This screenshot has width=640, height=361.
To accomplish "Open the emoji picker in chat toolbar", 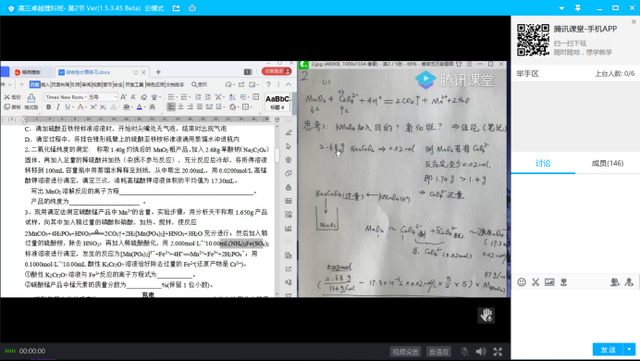I will pyautogui.click(x=521, y=282).
